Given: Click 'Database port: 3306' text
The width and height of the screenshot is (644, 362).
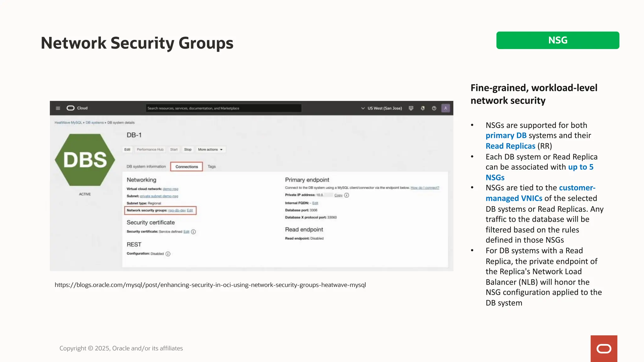Looking at the screenshot, I should [x=301, y=210].
